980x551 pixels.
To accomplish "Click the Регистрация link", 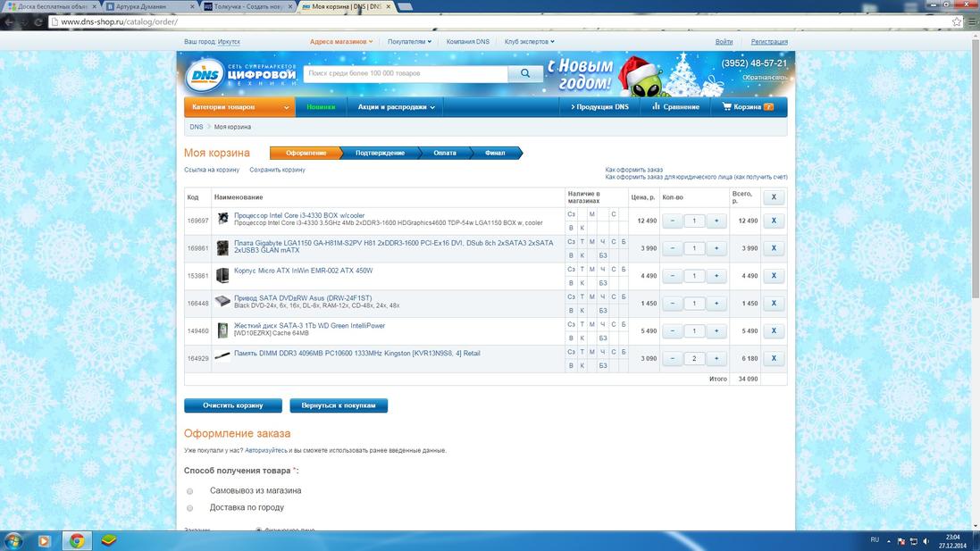I will click(769, 42).
